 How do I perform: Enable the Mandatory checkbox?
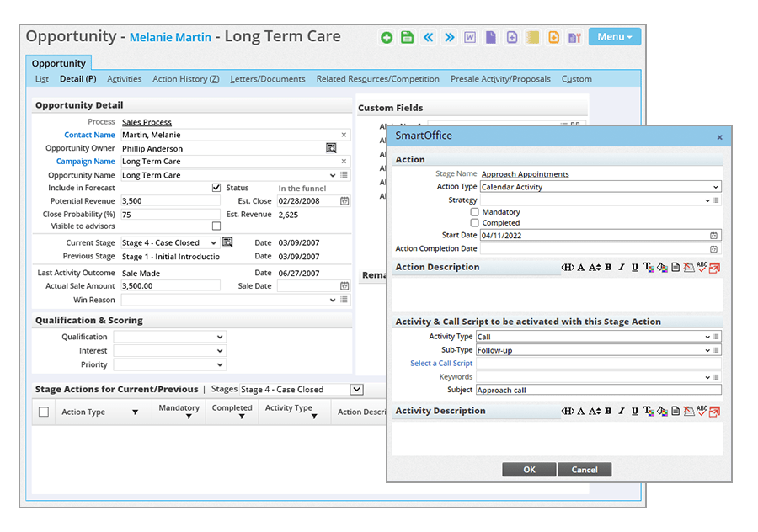[x=475, y=212]
